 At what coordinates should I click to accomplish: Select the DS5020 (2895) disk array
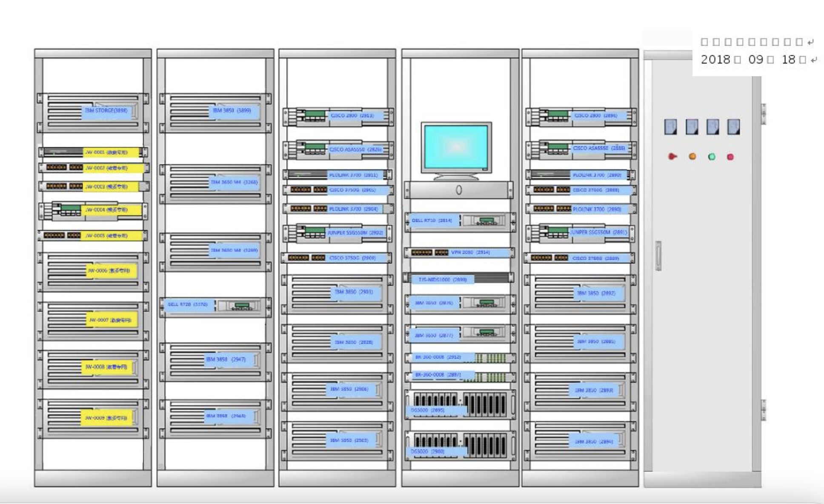pyautogui.click(x=460, y=404)
